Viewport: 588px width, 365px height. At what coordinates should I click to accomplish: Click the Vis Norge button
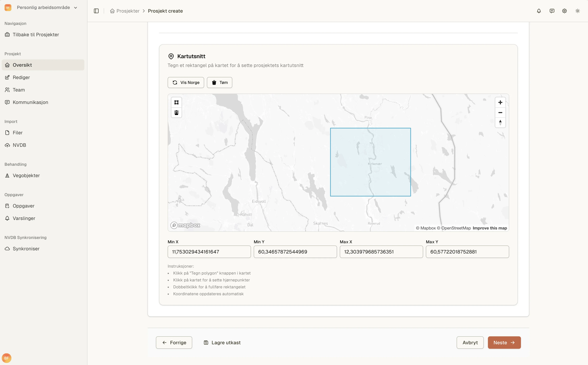tap(185, 82)
